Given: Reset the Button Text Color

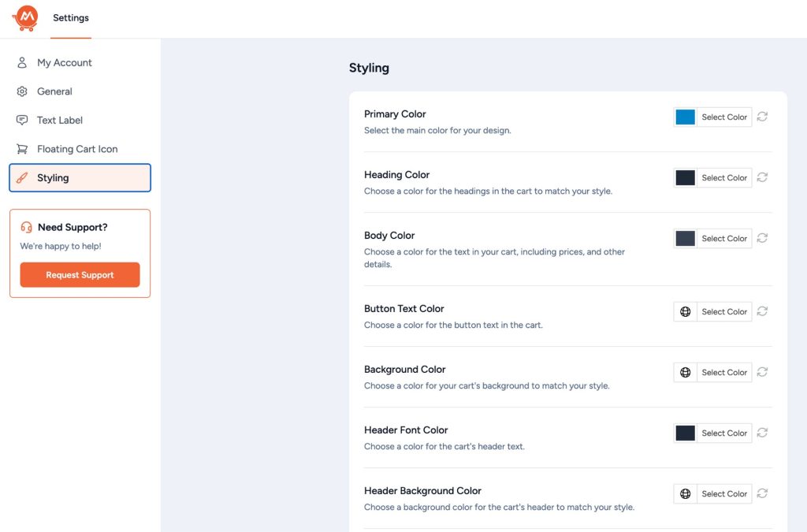Looking at the screenshot, I should pos(762,311).
